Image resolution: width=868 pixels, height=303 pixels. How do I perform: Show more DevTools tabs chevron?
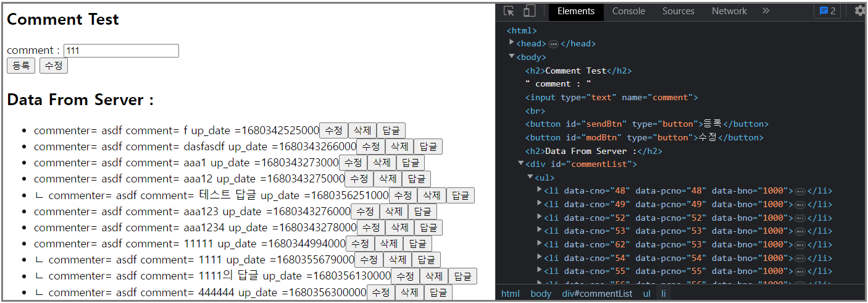tap(766, 11)
